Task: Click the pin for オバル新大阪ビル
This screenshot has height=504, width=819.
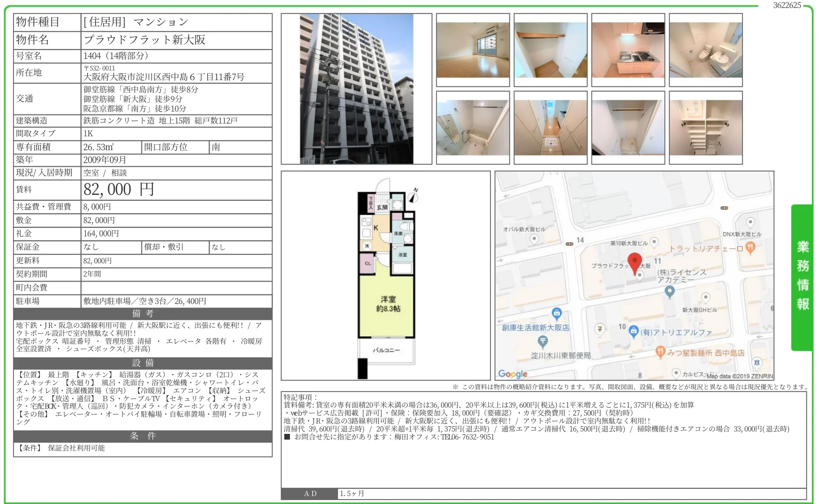Action: coord(534,239)
